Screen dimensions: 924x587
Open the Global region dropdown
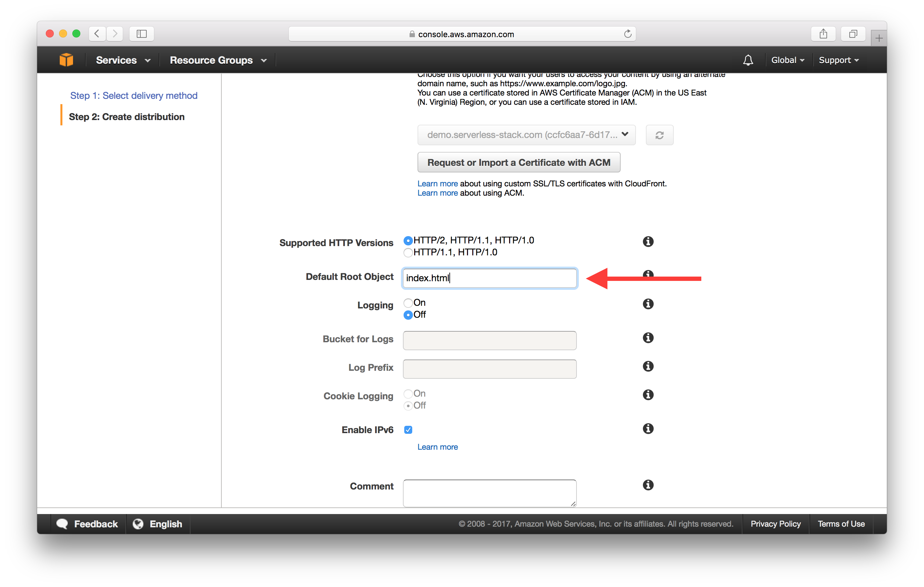[787, 60]
